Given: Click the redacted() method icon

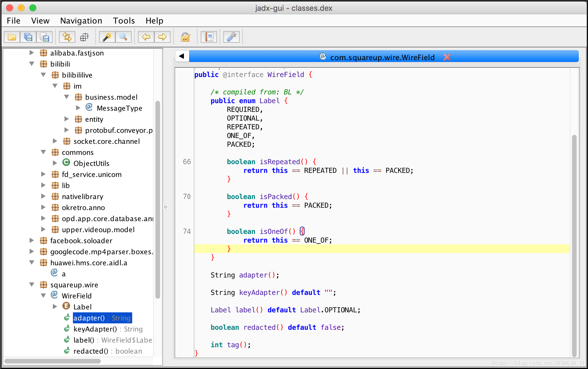Looking at the screenshot, I should click(67, 351).
